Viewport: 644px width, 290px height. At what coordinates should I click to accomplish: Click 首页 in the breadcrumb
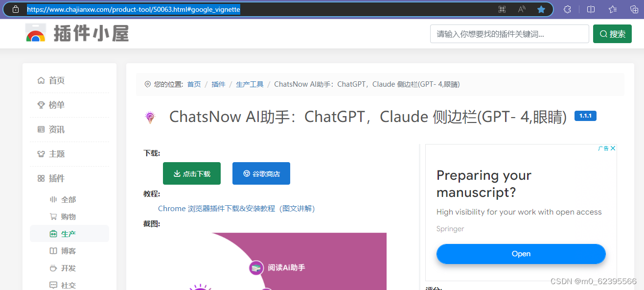pyautogui.click(x=194, y=84)
